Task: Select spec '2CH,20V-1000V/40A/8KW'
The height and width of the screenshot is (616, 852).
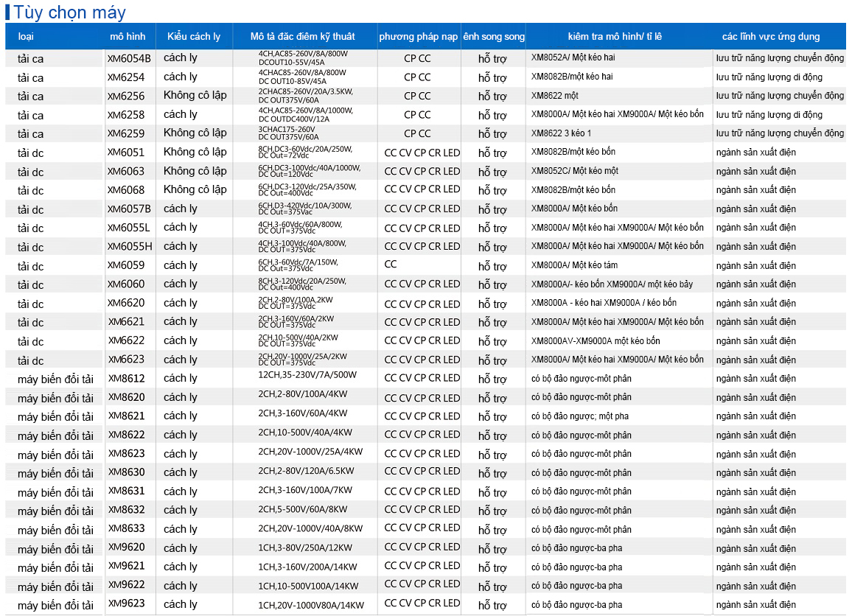Action: pyautogui.click(x=310, y=528)
